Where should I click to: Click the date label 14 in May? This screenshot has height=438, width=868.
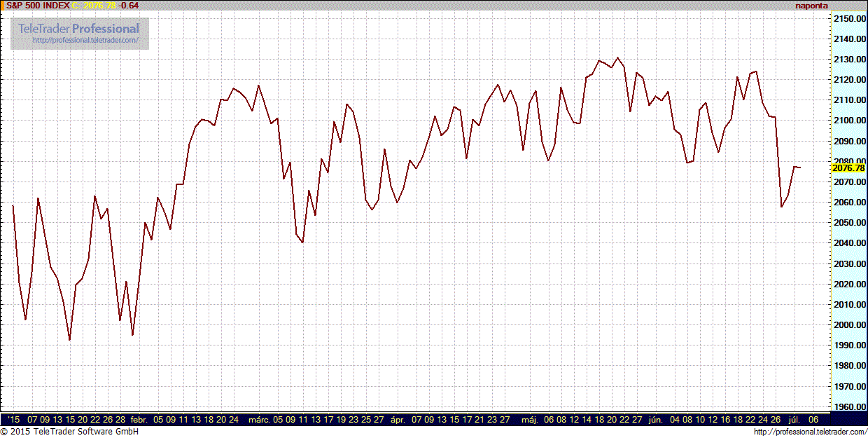point(587,420)
